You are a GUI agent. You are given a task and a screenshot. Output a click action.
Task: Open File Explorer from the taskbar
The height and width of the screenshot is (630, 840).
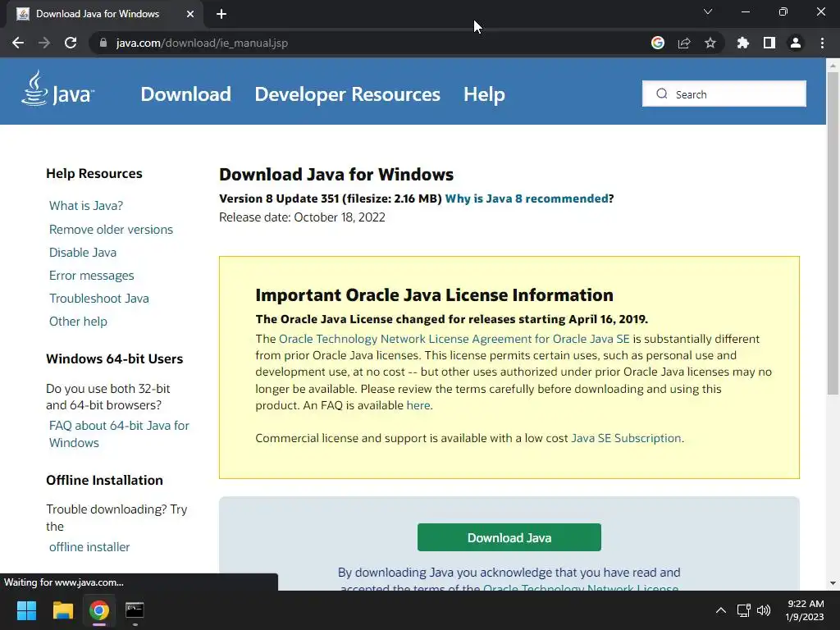pyautogui.click(x=62, y=610)
